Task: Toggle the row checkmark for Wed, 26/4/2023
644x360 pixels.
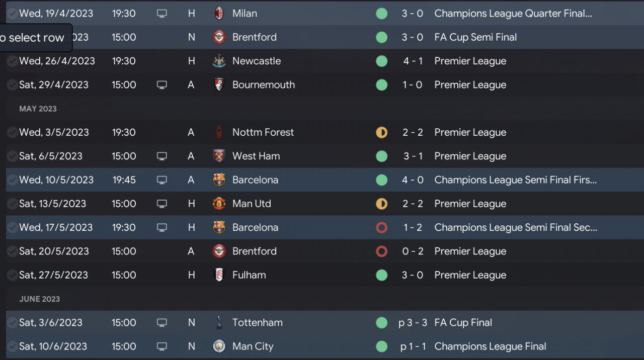Action: pyautogui.click(x=12, y=61)
